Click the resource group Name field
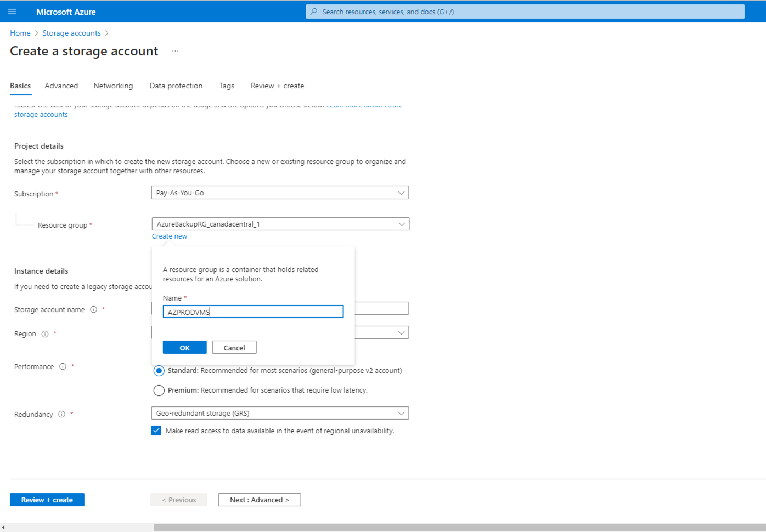Image resolution: width=766 pixels, height=532 pixels. 253,312
